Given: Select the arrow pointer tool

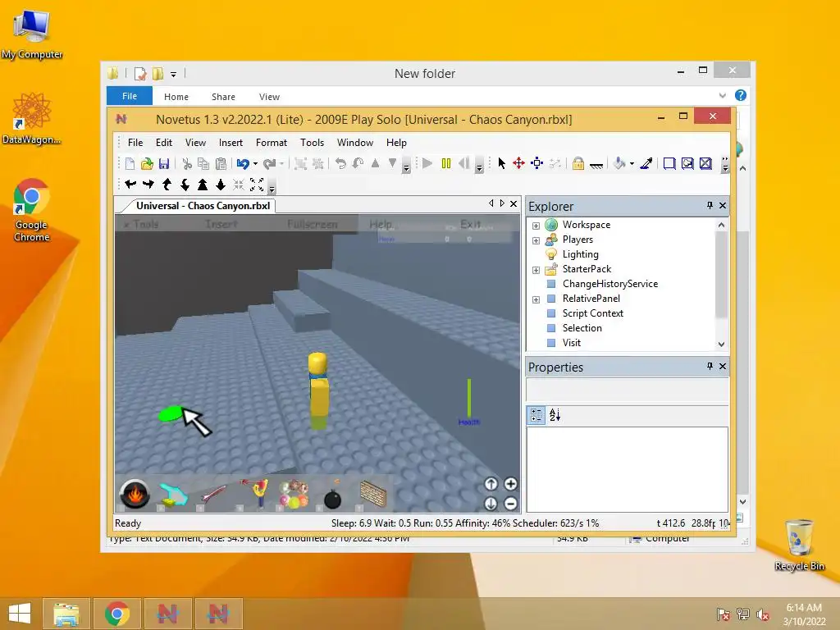Looking at the screenshot, I should 502,163.
